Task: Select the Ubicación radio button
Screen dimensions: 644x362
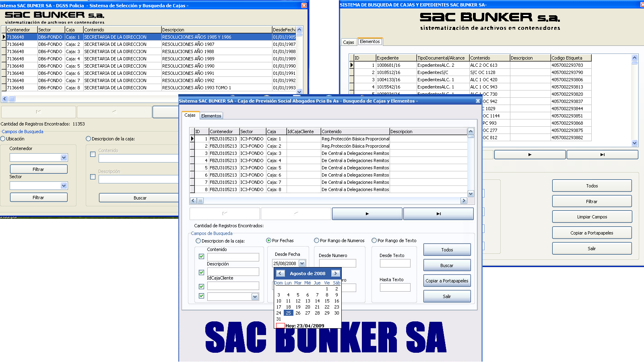Action: pyautogui.click(x=3, y=139)
